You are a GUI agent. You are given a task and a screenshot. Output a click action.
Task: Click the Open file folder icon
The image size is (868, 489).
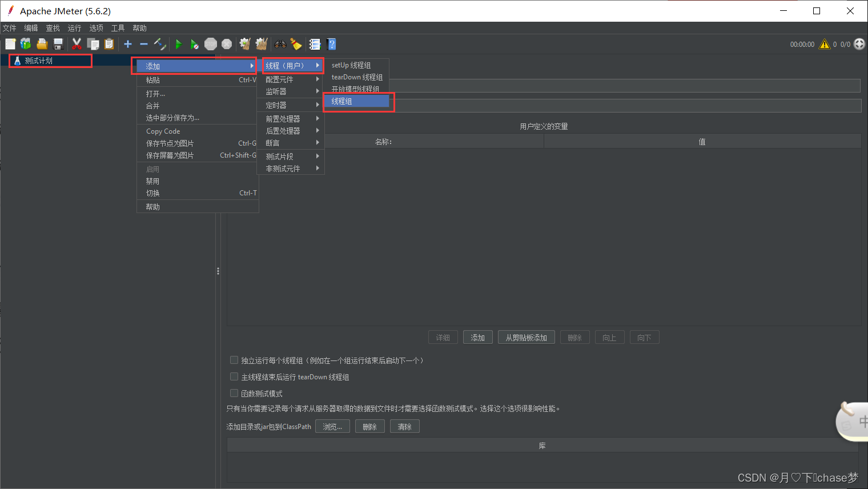[42, 44]
